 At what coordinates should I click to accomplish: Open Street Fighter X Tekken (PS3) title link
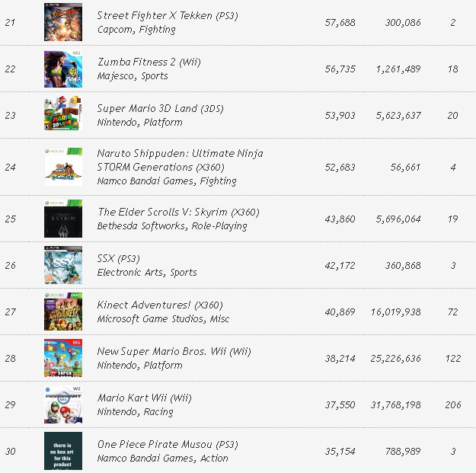click(168, 16)
